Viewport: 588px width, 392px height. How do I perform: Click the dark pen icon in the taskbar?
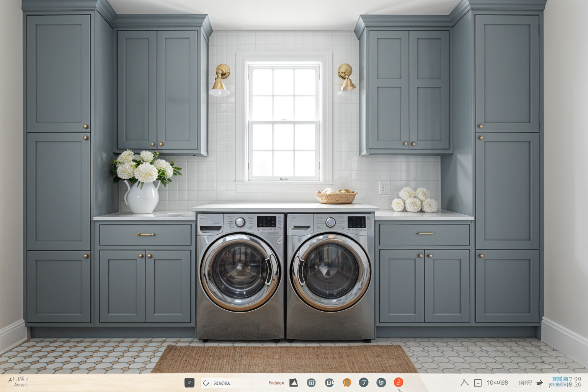tap(189, 383)
